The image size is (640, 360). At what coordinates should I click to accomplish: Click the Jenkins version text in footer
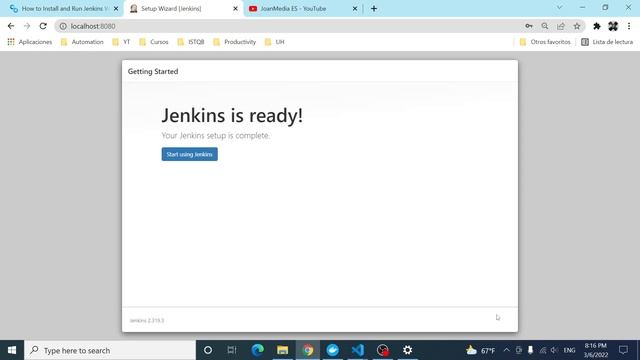pos(147,320)
